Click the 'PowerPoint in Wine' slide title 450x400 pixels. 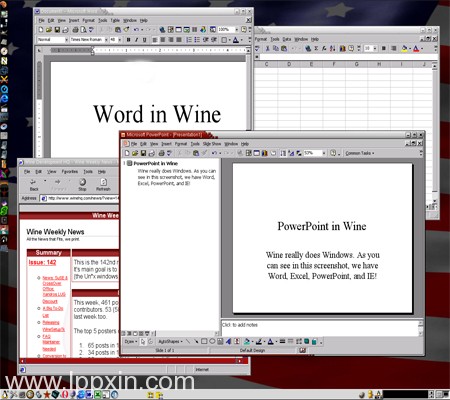[x=322, y=226]
